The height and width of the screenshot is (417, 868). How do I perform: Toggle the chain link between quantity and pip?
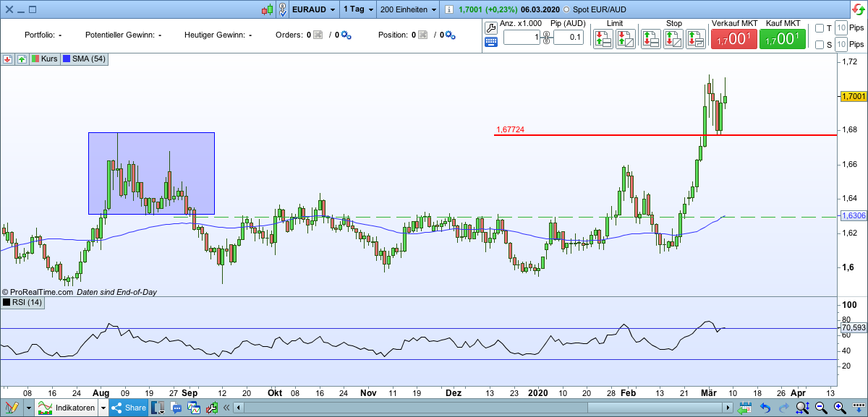coord(545,37)
